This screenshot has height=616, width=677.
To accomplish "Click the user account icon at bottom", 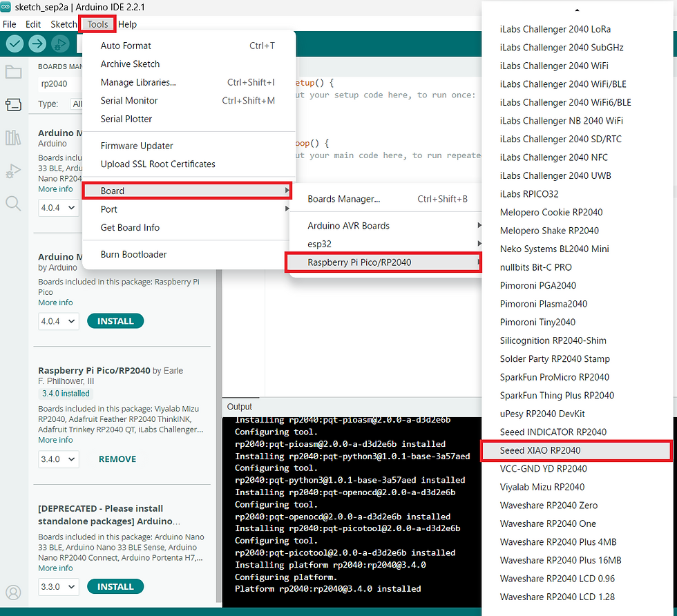I will (x=13, y=593).
